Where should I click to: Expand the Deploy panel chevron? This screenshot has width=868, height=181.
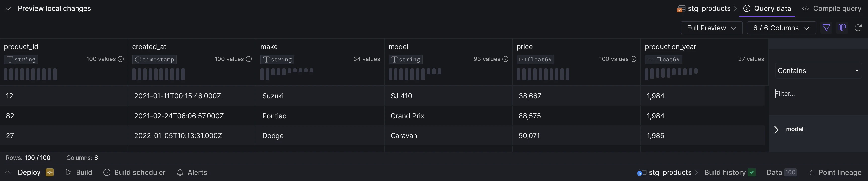click(8, 172)
